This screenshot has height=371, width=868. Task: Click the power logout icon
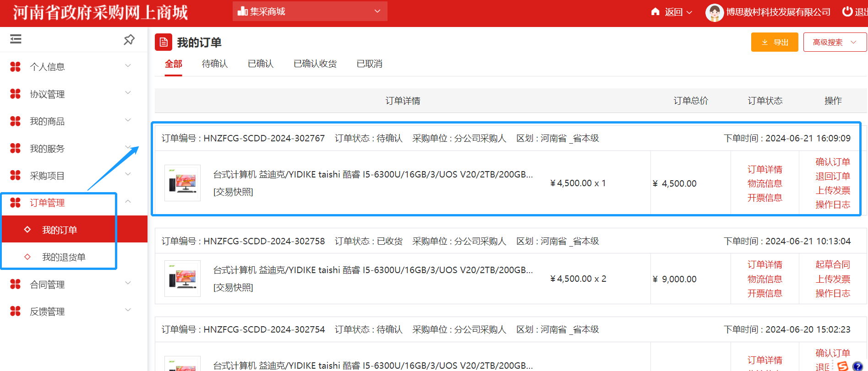(x=847, y=11)
